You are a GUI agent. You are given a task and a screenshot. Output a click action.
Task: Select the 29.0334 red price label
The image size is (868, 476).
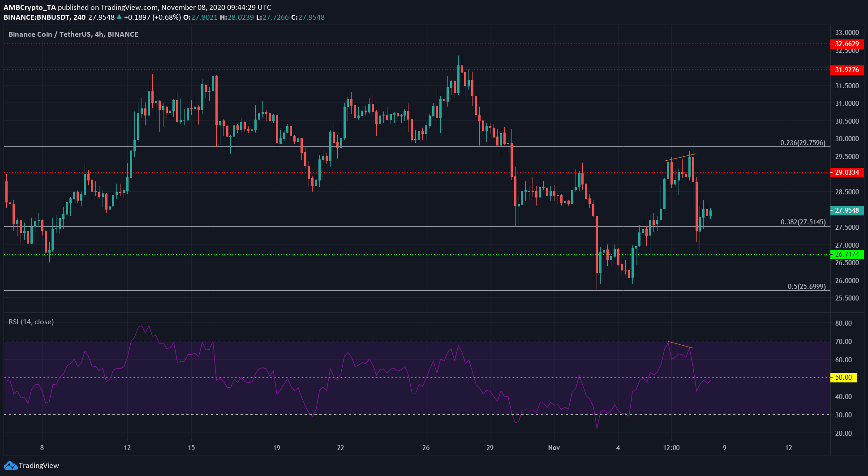pyautogui.click(x=847, y=172)
